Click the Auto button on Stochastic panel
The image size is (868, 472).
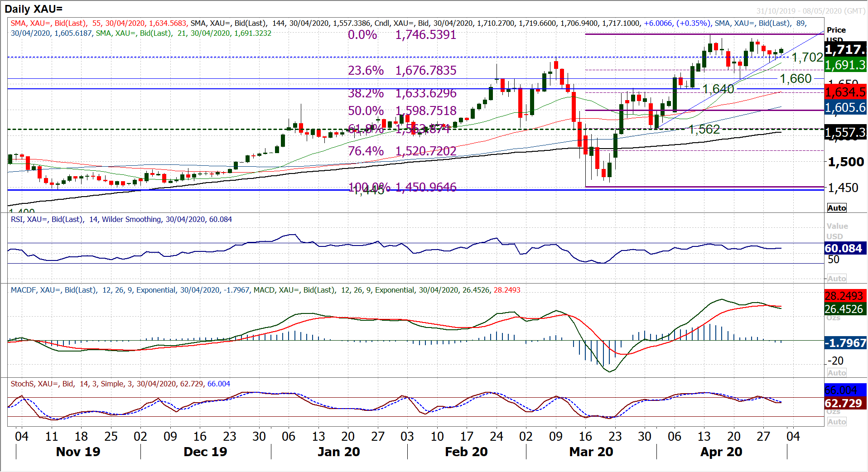pyautogui.click(x=836, y=422)
